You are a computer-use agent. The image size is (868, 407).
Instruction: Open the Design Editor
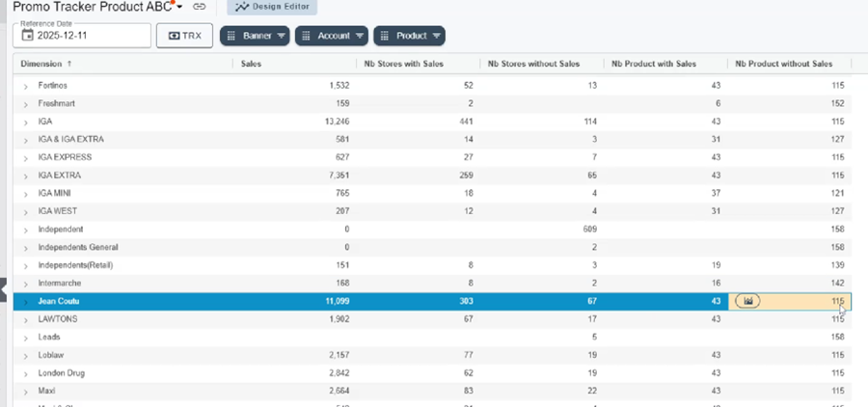pyautogui.click(x=272, y=7)
